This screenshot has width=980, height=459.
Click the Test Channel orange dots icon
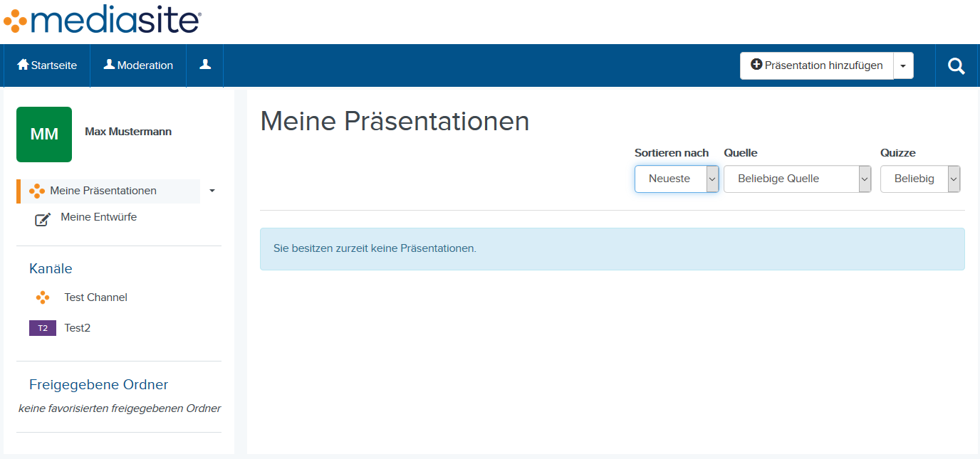point(43,297)
